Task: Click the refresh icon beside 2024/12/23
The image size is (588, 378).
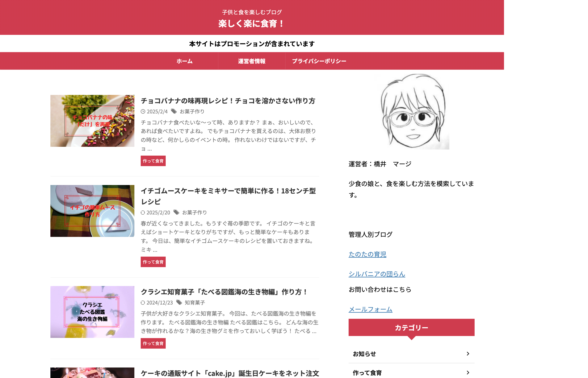Action: [x=143, y=303]
